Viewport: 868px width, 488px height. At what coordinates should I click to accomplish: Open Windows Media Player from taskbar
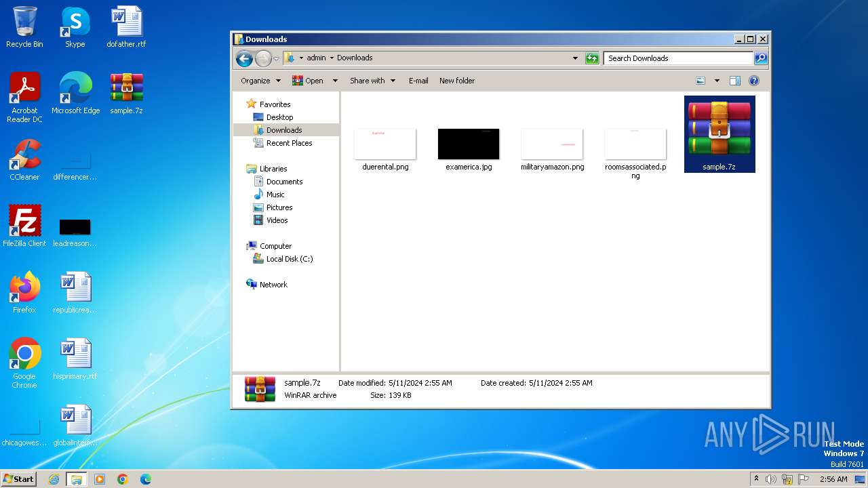(100, 479)
